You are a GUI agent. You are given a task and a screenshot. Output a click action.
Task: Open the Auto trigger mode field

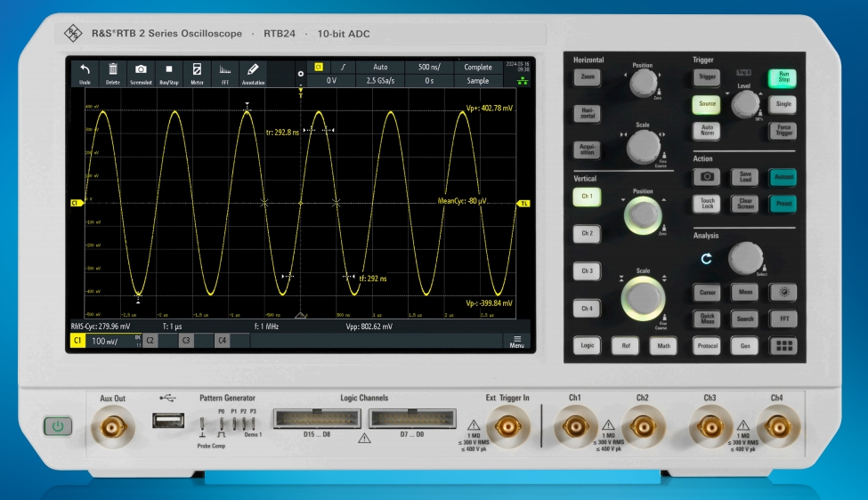coord(380,67)
